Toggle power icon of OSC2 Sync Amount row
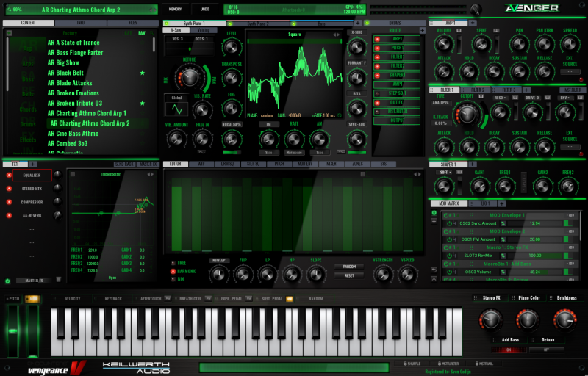 [449, 223]
